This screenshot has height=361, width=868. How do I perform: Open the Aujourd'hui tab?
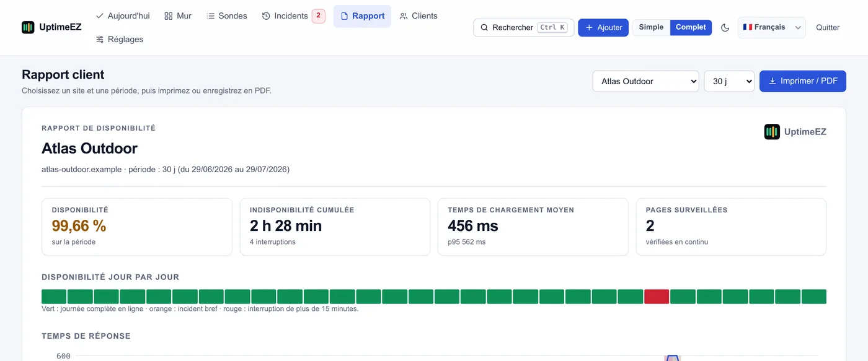123,16
